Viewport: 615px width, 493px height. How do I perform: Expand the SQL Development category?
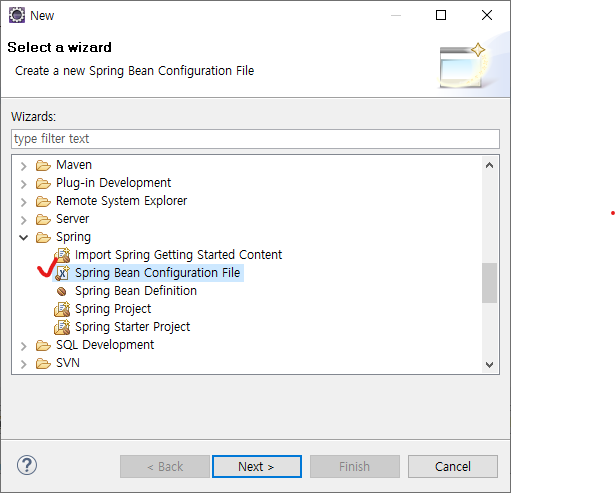point(24,345)
